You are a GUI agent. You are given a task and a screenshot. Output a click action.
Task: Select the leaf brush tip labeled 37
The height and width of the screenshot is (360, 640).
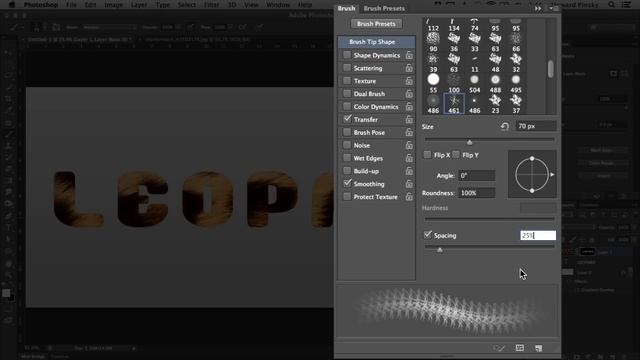[x=516, y=104]
